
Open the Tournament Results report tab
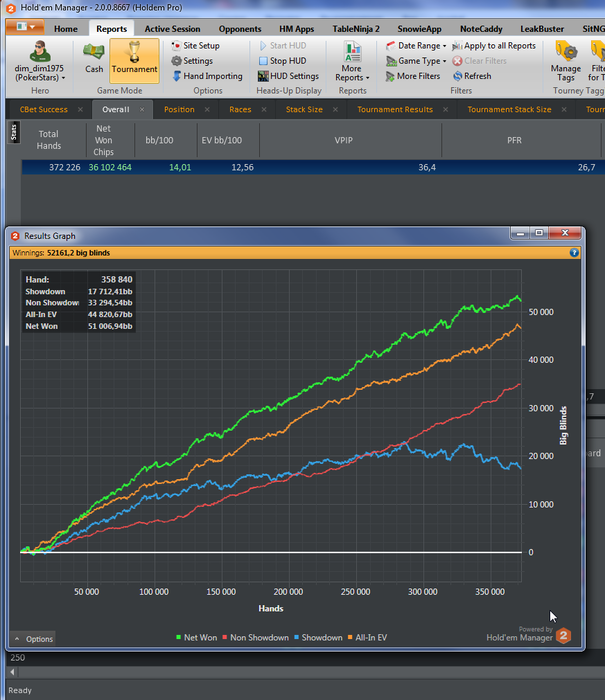tap(395, 109)
